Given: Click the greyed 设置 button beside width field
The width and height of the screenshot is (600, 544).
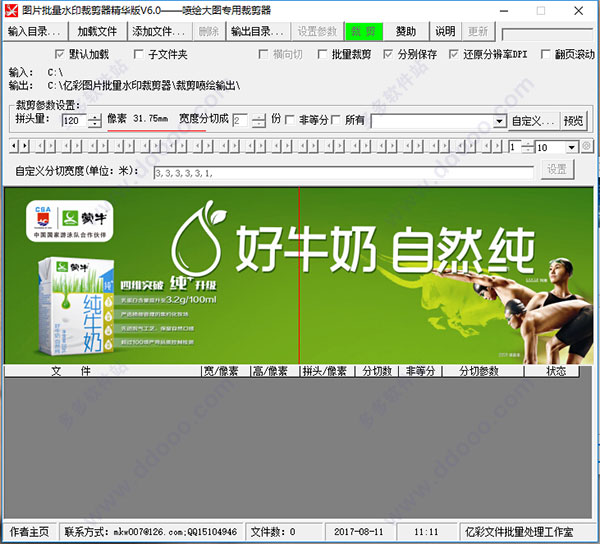Looking at the screenshot, I should (557, 169).
